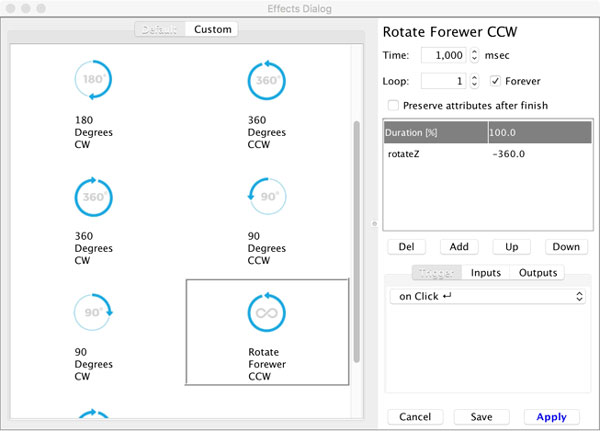Click the 'Rotate Forewer CCW' panel title

click(450, 32)
